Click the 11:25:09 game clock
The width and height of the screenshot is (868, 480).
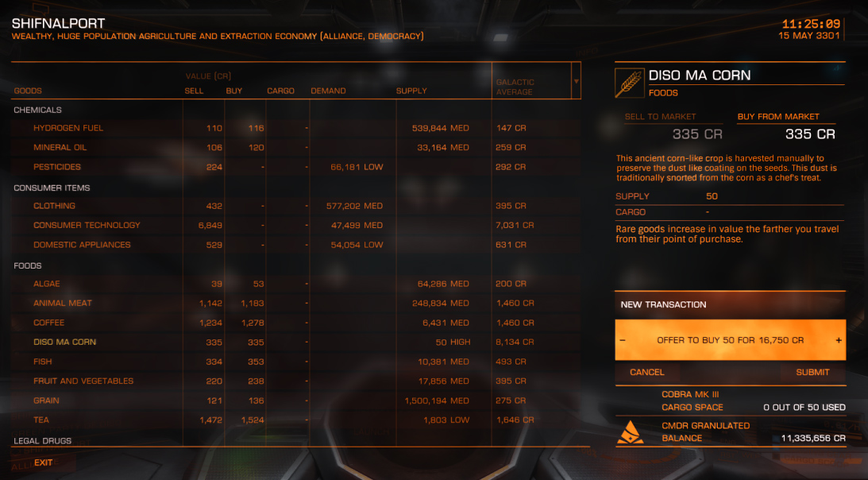click(811, 24)
